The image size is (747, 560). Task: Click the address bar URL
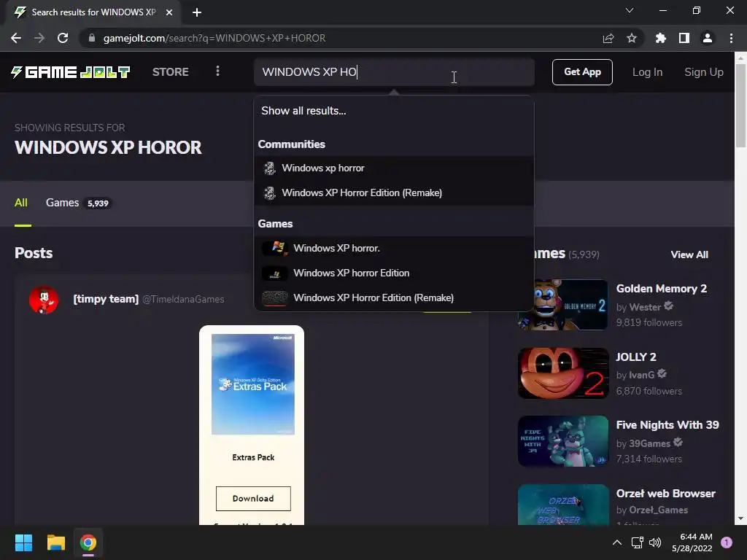[214, 38]
